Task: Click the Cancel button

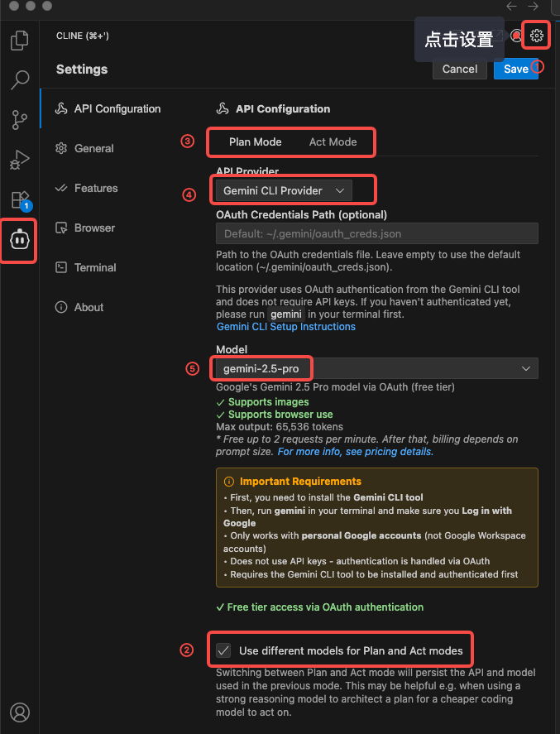Action: pos(460,69)
